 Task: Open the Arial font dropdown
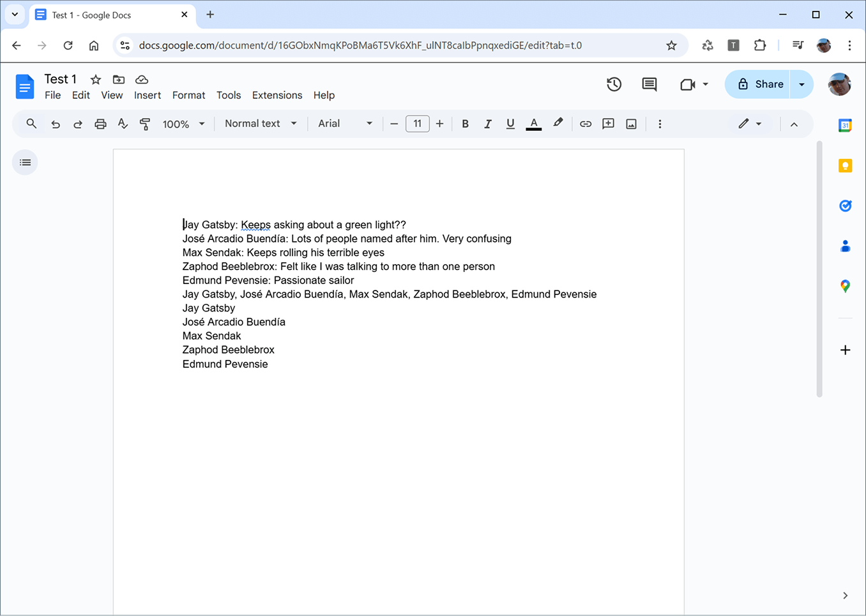(x=345, y=124)
